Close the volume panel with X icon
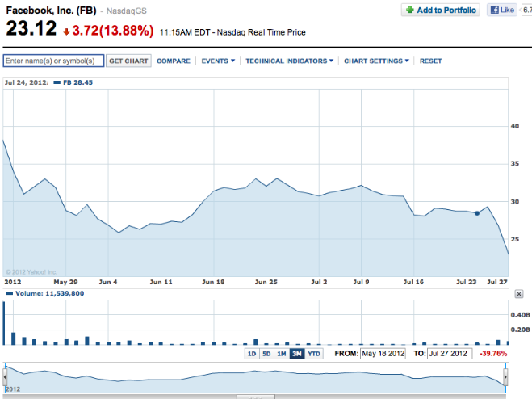 pyautogui.click(x=518, y=294)
